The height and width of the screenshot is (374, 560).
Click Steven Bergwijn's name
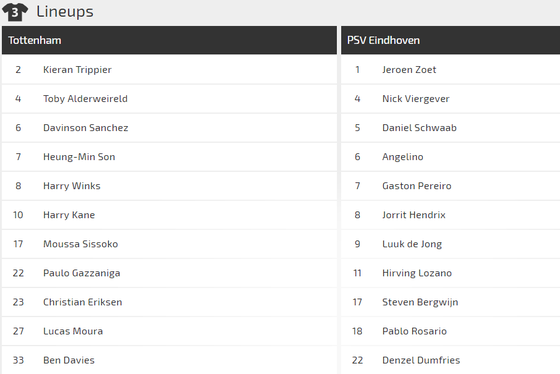(x=420, y=302)
